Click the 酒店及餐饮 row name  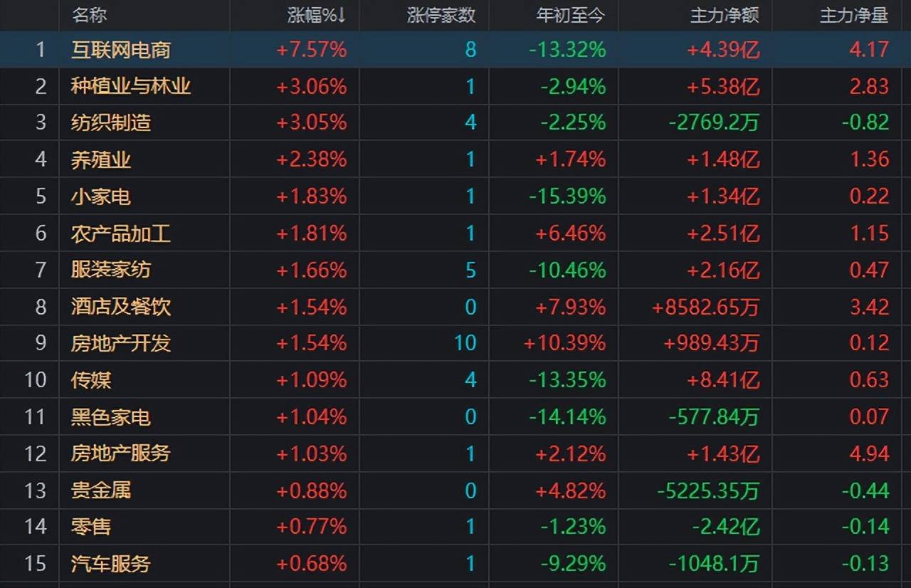(x=121, y=307)
